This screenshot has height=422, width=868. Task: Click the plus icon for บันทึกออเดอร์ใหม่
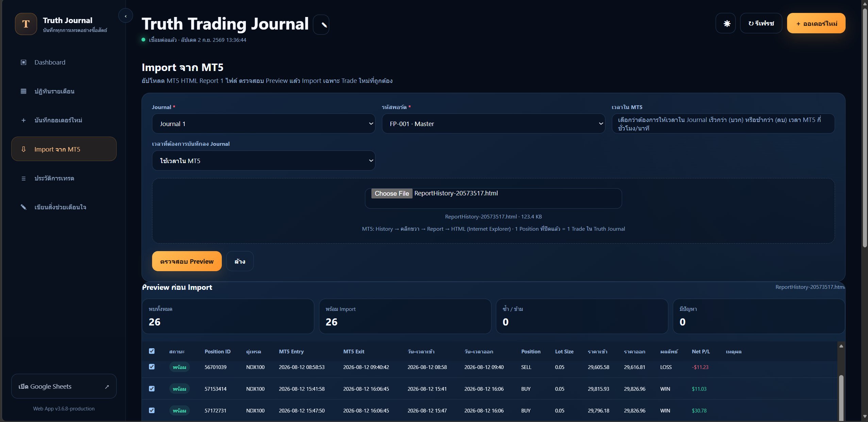click(x=23, y=120)
